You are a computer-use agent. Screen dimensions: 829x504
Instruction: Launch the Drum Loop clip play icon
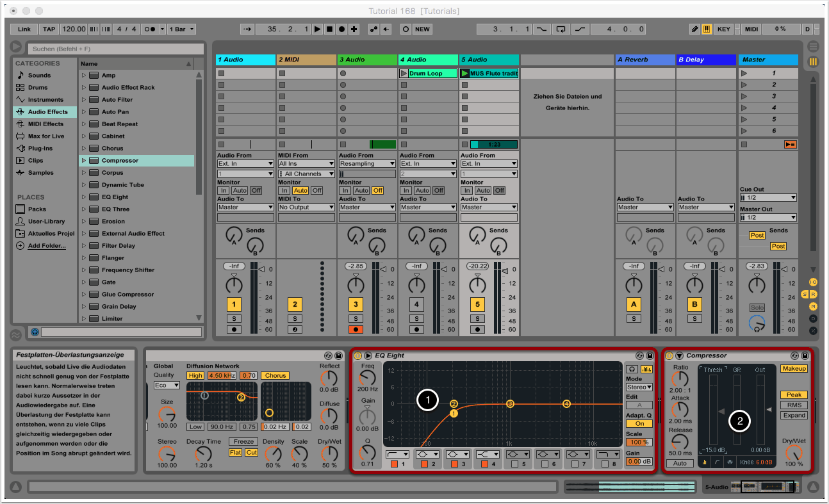pos(404,74)
